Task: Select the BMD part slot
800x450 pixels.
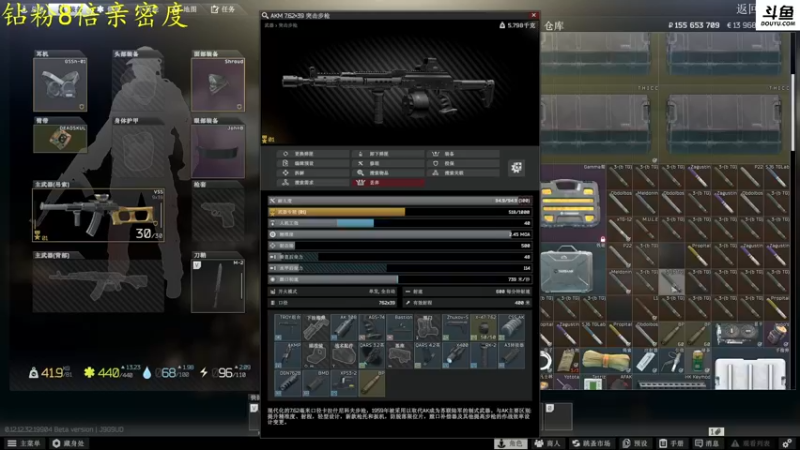Action: pyautogui.click(x=316, y=384)
